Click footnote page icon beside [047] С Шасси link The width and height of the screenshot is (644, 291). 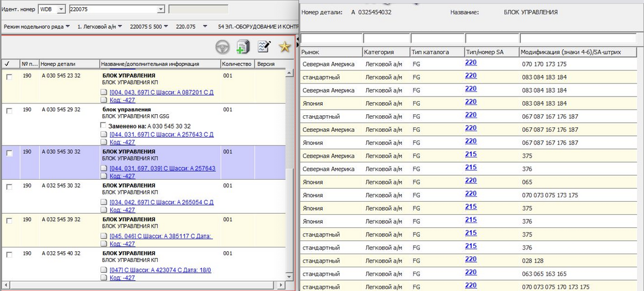tap(104, 270)
